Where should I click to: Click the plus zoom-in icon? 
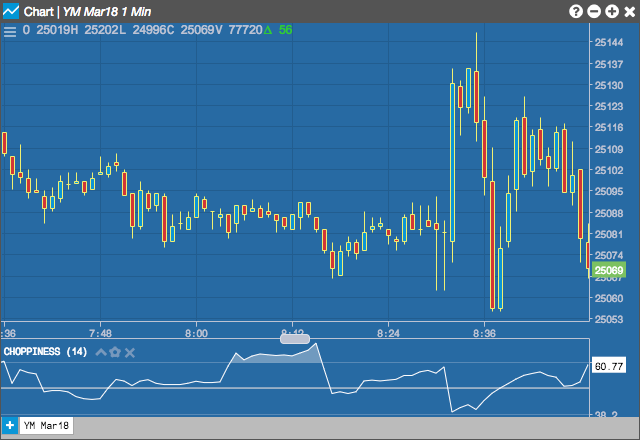[x=612, y=11]
